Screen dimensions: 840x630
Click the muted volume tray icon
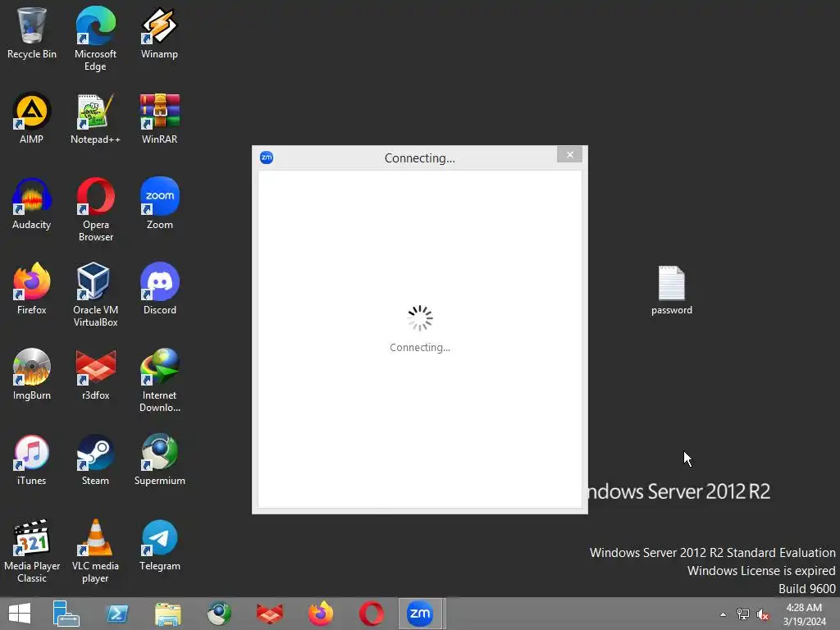coord(763,614)
